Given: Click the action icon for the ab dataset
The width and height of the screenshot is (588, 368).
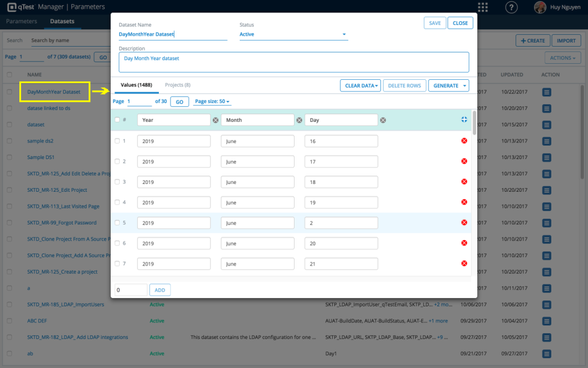Looking at the screenshot, I should [x=546, y=354].
